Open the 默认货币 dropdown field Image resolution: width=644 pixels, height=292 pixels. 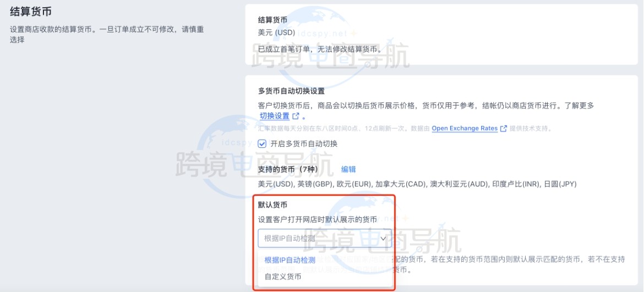[x=325, y=238]
